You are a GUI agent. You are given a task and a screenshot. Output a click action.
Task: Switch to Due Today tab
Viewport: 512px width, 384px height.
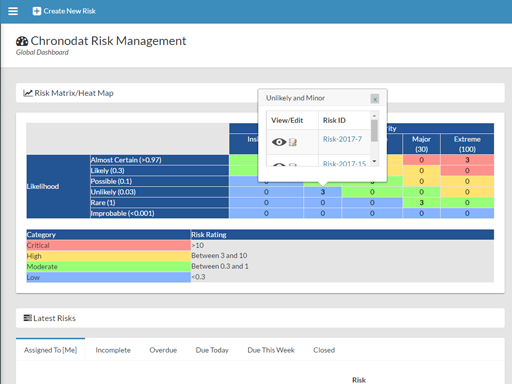point(212,350)
